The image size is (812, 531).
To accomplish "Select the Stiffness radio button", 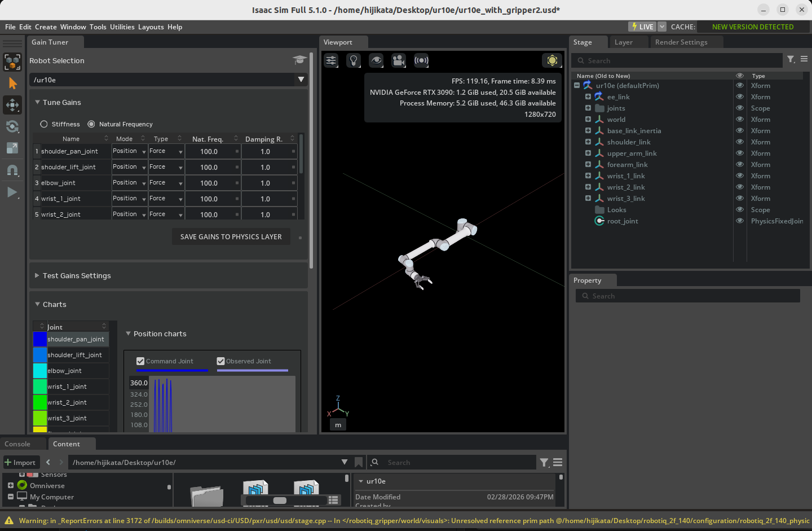I will point(44,124).
